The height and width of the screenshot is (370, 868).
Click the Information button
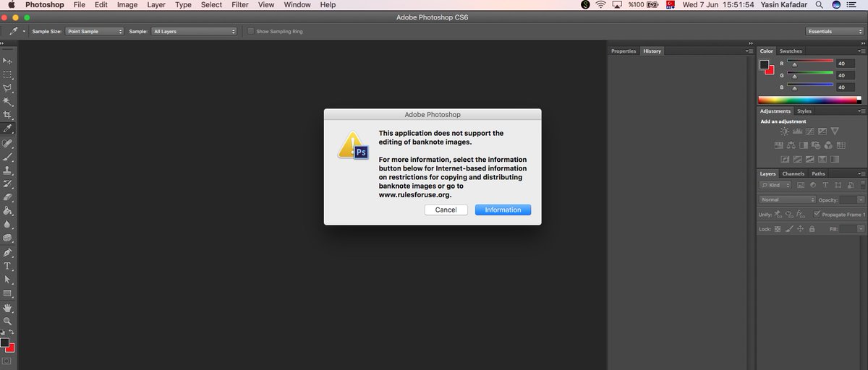pyautogui.click(x=503, y=210)
